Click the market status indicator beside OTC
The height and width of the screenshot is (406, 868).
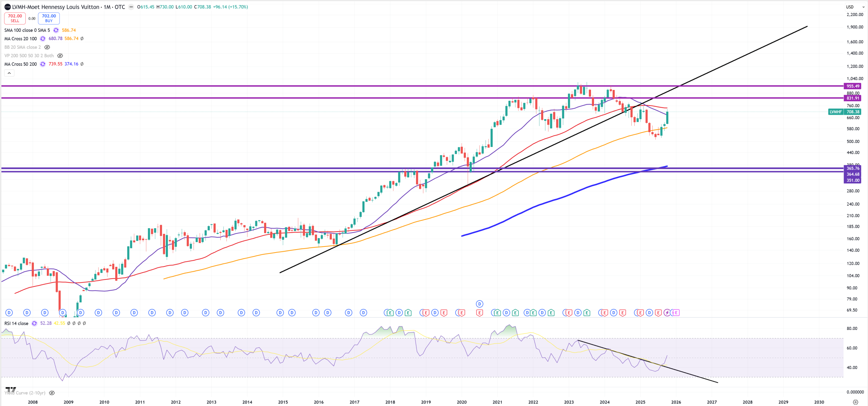(x=131, y=7)
